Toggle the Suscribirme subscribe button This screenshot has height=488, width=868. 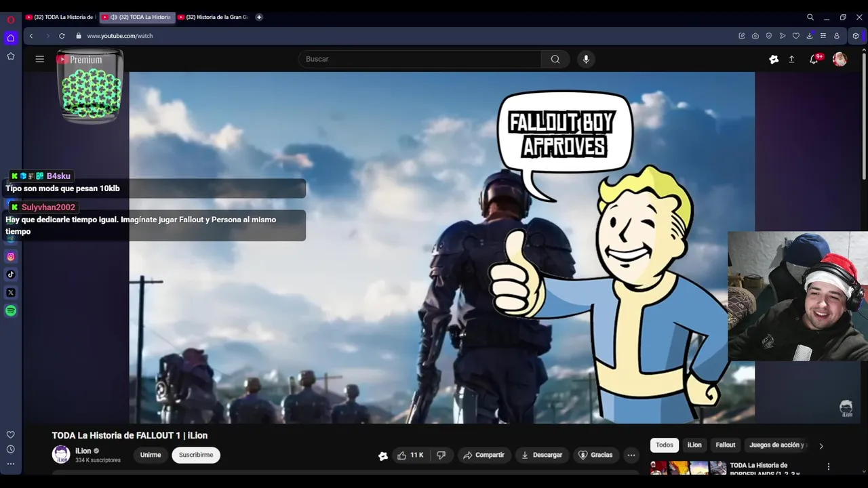click(196, 455)
